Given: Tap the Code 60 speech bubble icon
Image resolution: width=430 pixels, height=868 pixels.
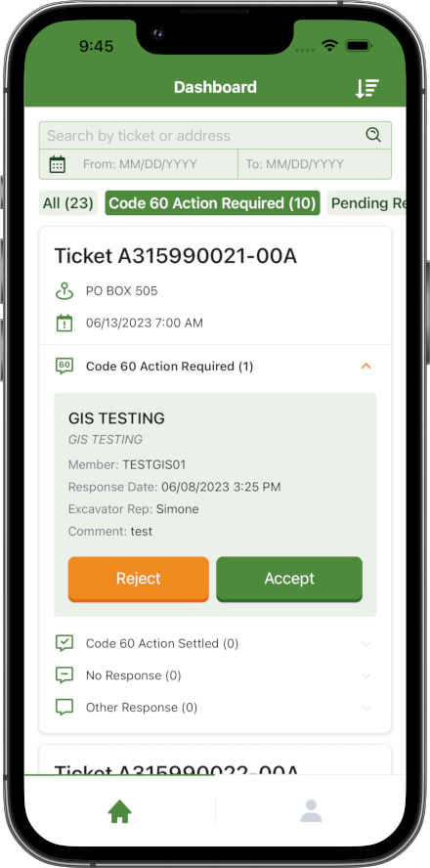Looking at the screenshot, I should coord(64,366).
